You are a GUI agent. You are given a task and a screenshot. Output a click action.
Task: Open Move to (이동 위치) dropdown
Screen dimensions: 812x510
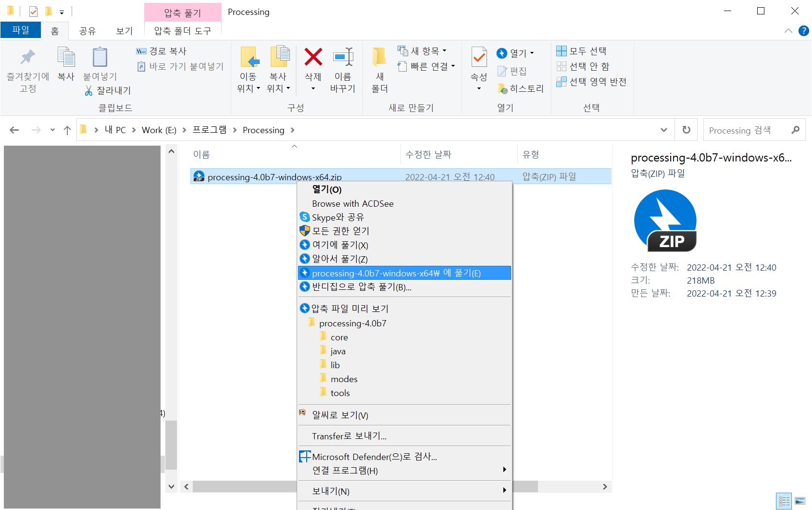click(x=249, y=70)
